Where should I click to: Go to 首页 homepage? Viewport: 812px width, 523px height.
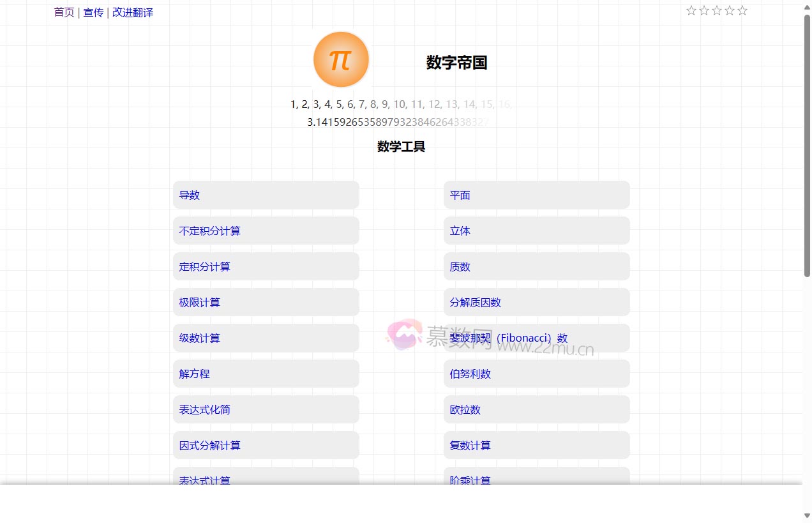tap(63, 12)
